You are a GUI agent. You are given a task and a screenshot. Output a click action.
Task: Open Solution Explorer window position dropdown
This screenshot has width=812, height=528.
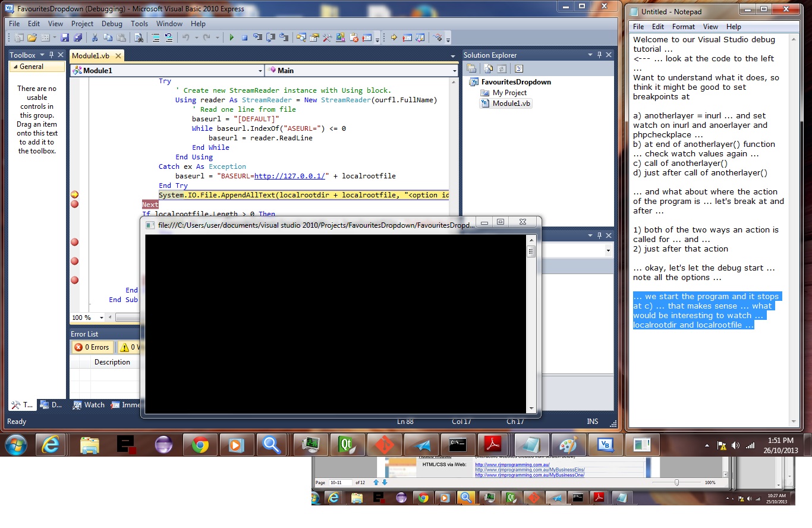point(590,55)
